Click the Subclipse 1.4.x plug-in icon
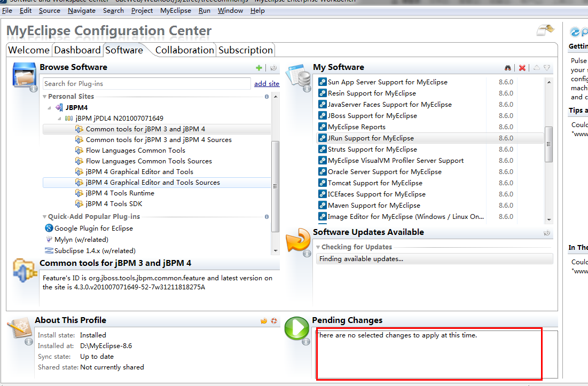 [x=49, y=250]
